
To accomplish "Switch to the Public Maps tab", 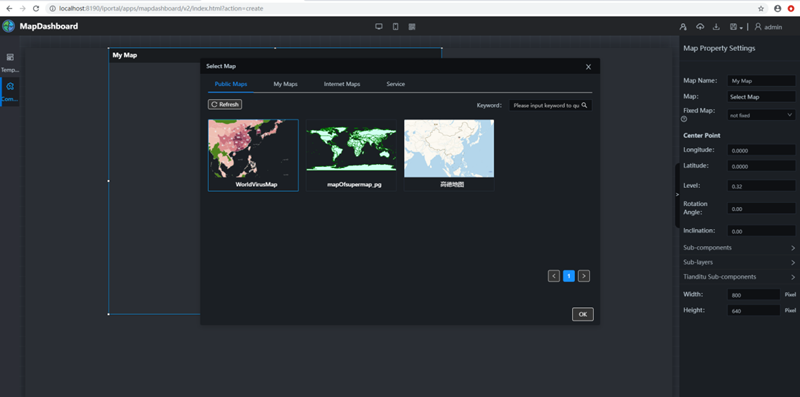I will coord(231,84).
